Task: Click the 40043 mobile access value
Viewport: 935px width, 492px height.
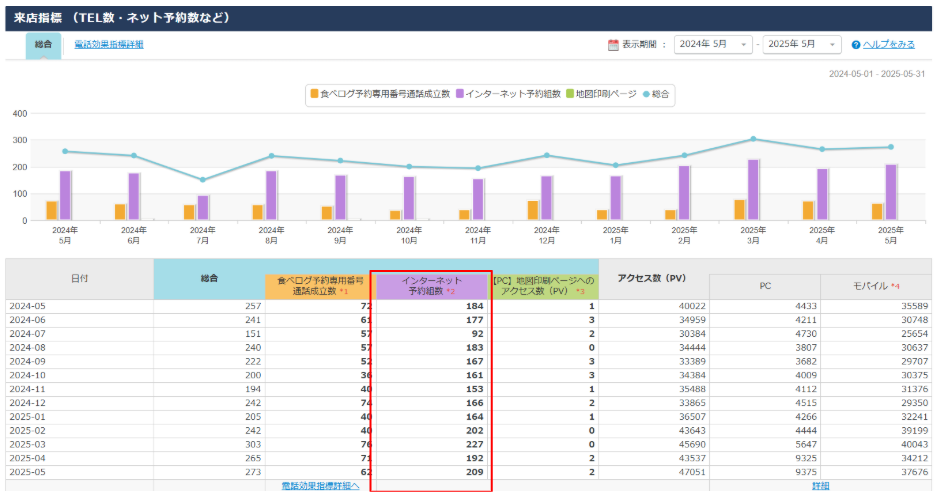Action: (x=915, y=444)
